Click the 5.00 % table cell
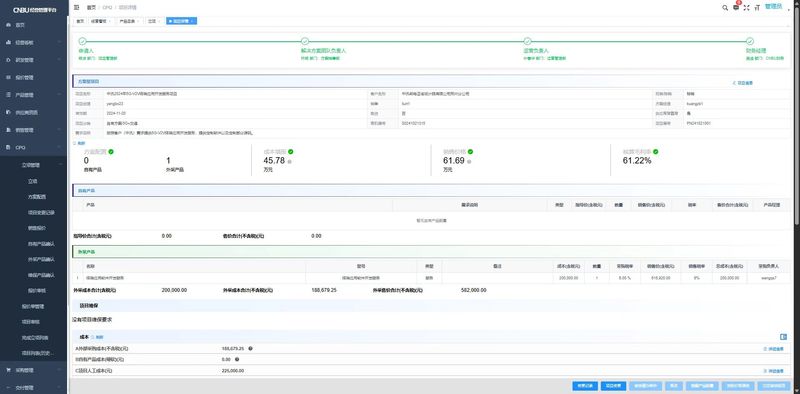 pyautogui.click(x=624, y=278)
